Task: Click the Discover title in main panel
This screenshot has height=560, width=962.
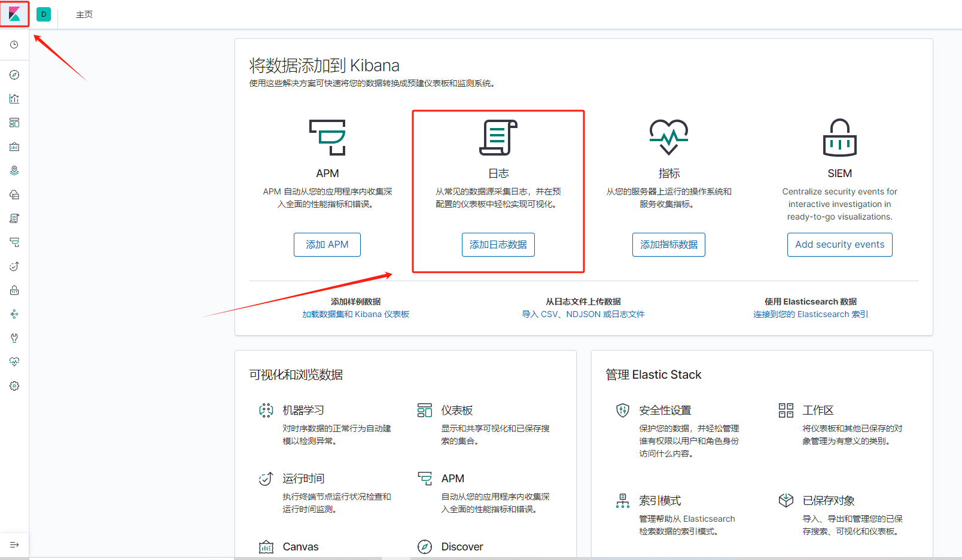Action: coord(462,547)
